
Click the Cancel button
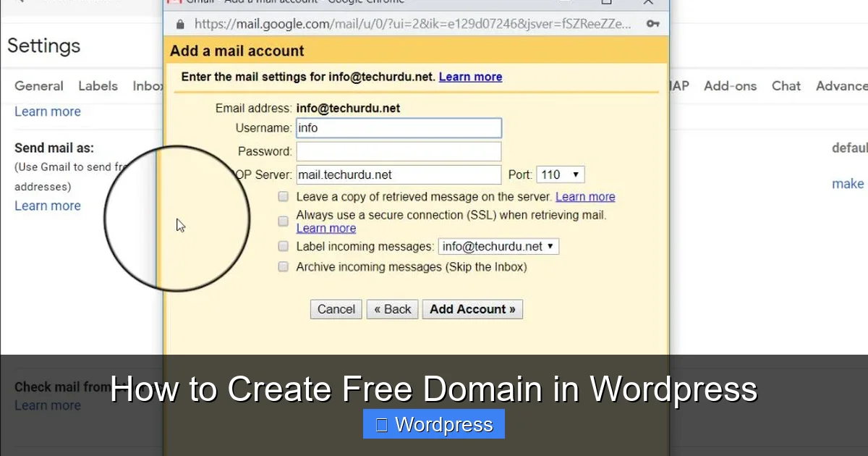coord(336,309)
